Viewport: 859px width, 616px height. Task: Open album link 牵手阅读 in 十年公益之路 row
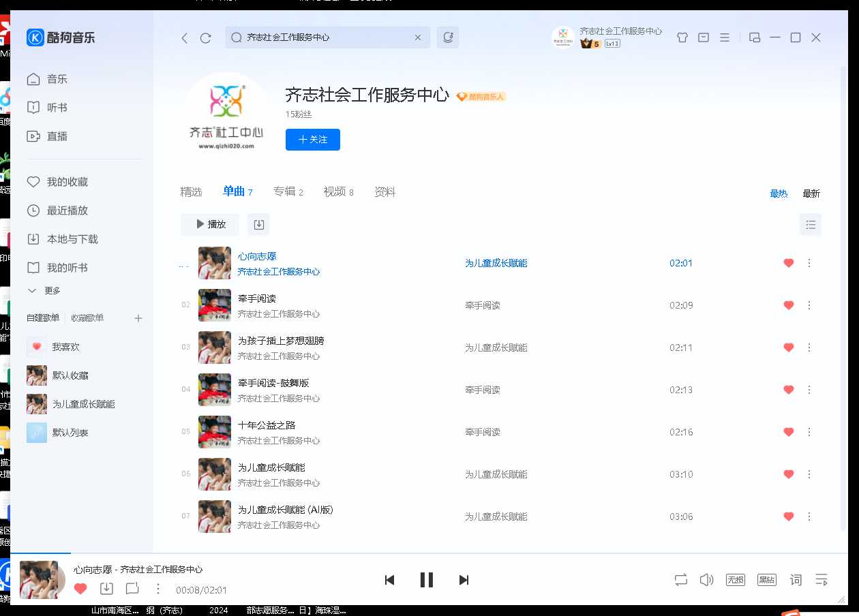point(483,432)
